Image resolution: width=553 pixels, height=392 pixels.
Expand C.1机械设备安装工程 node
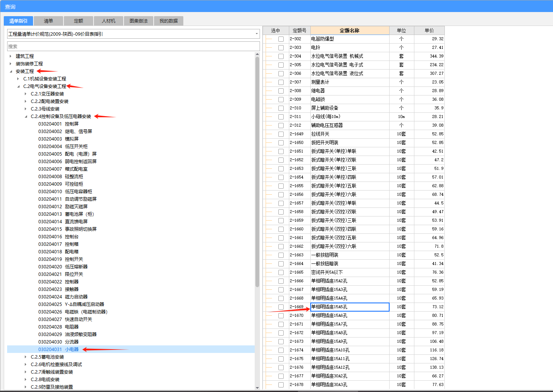point(18,79)
